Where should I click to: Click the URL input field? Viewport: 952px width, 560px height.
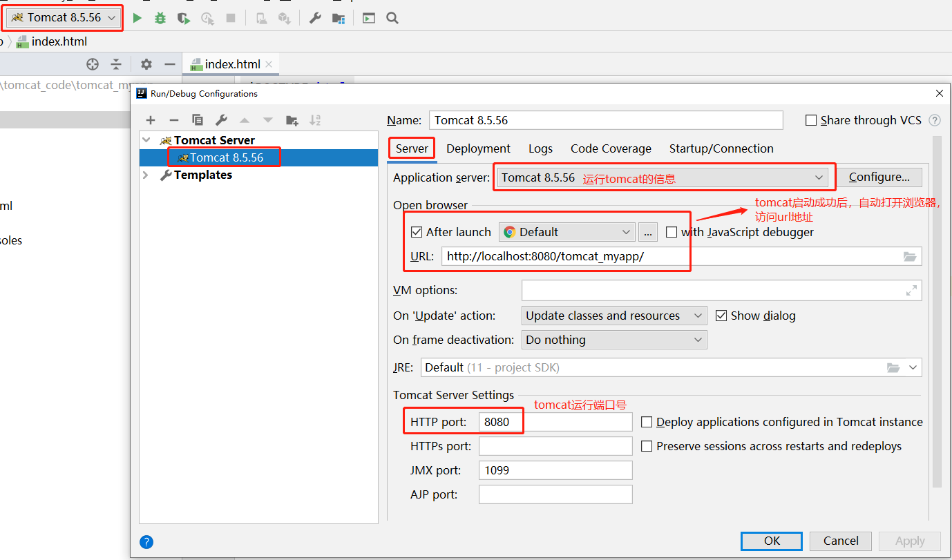click(681, 257)
